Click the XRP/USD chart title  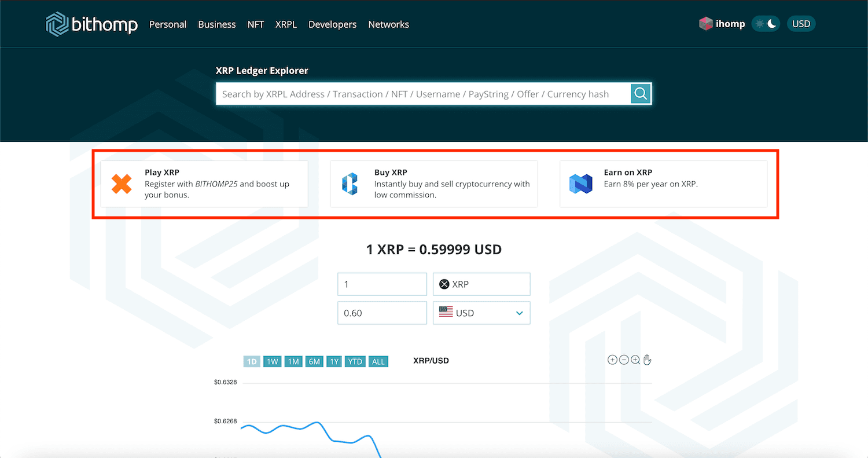pyautogui.click(x=431, y=361)
